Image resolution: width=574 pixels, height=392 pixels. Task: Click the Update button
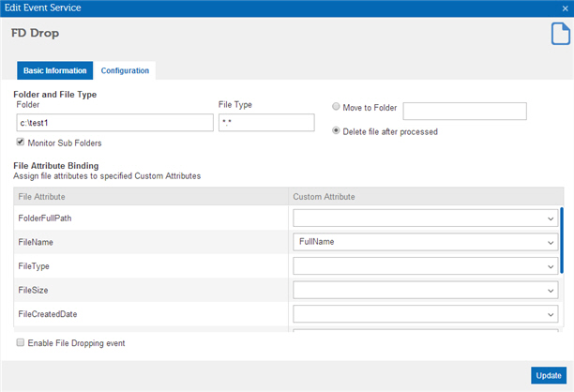(x=549, y=375)
